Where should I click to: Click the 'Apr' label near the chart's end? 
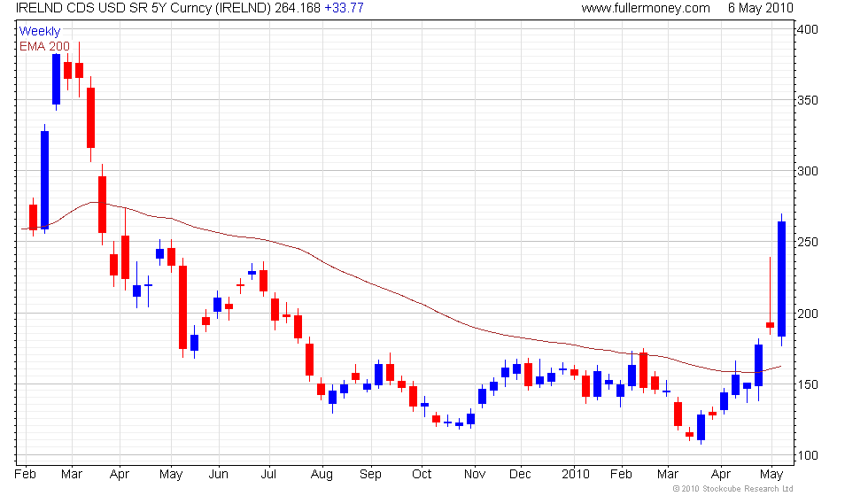pyautogui.click(x=720, y=475)
